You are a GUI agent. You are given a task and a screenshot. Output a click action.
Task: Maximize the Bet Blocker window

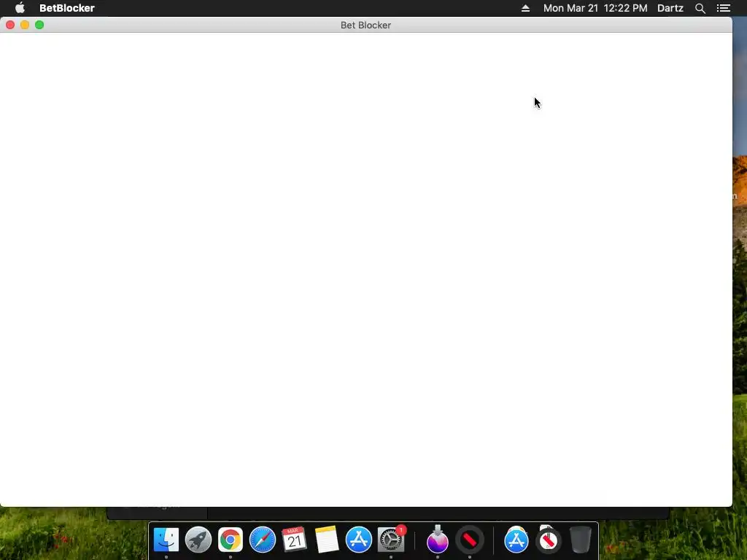[39, 25]
